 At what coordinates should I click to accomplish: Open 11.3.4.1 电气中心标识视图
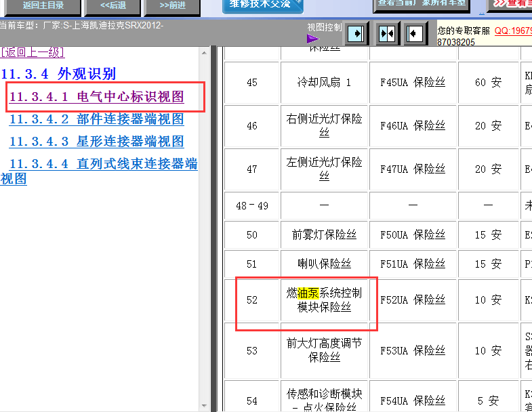click(x=97, y=97)
